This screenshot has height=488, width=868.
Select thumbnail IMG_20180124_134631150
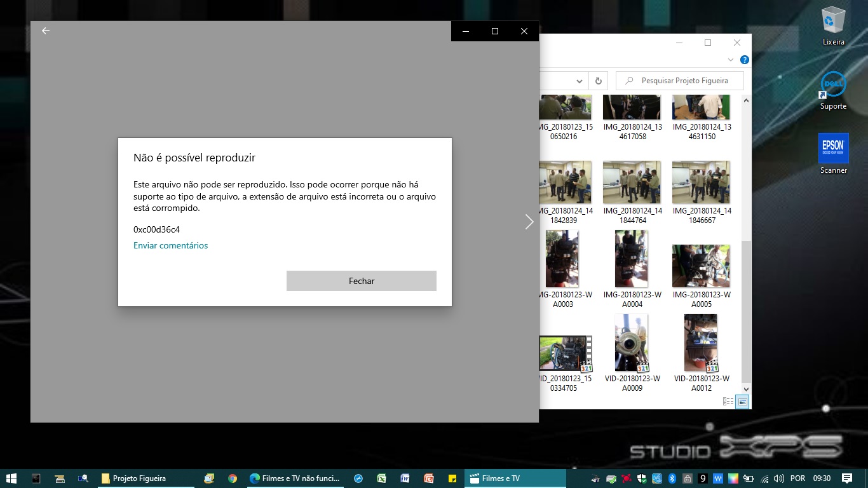pyautogui.click(x=701, y=118)
